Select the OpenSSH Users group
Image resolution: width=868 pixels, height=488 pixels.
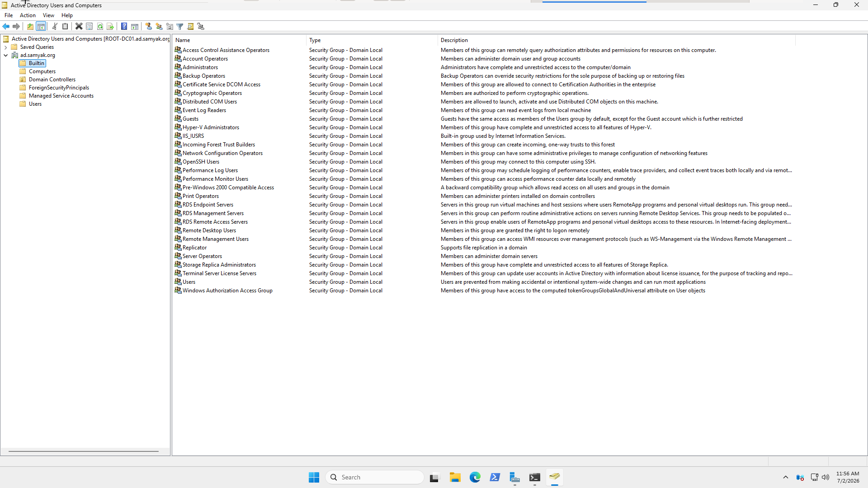point(201,162)
